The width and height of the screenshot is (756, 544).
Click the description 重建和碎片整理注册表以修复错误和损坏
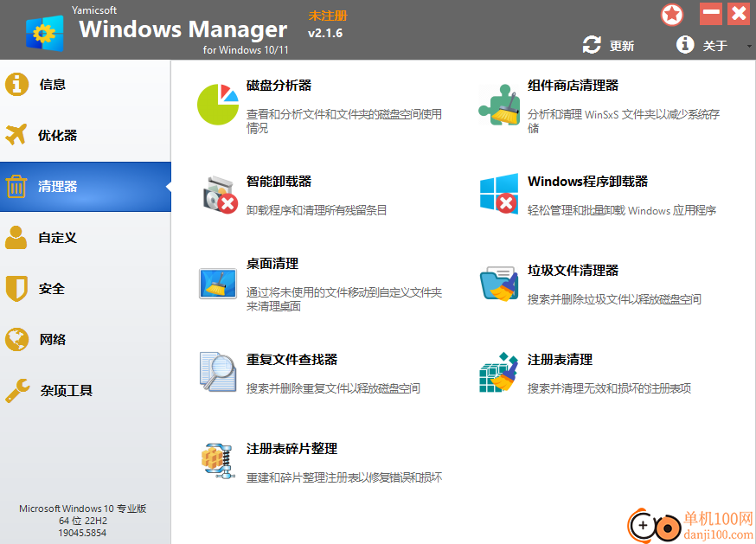(x=344, y=477)
